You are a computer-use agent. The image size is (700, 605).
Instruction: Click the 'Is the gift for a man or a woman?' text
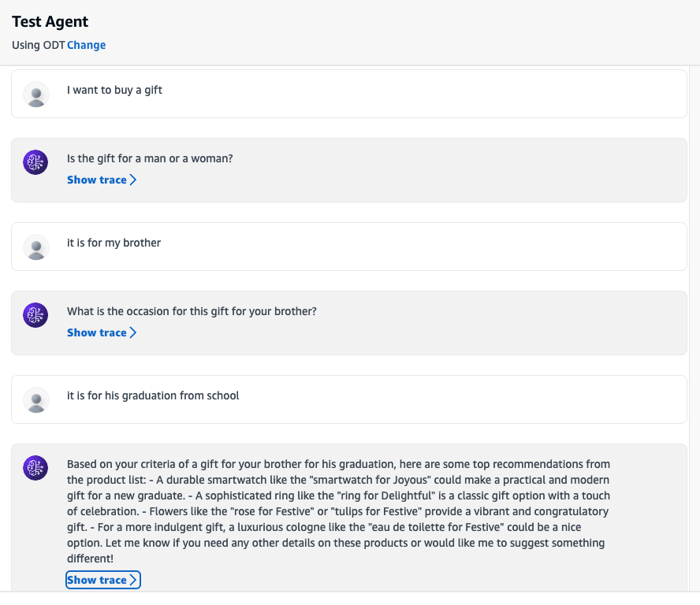(150, 158)
